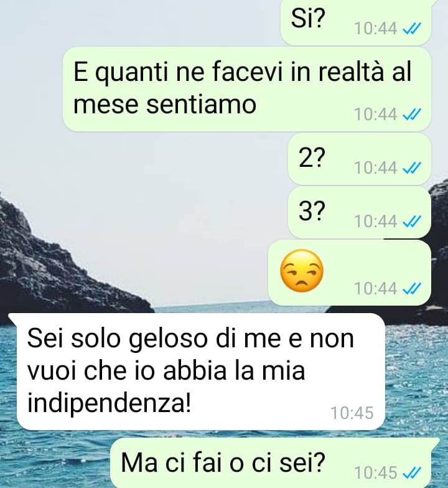Select the 'Si?' message bubble

[356, 22]
